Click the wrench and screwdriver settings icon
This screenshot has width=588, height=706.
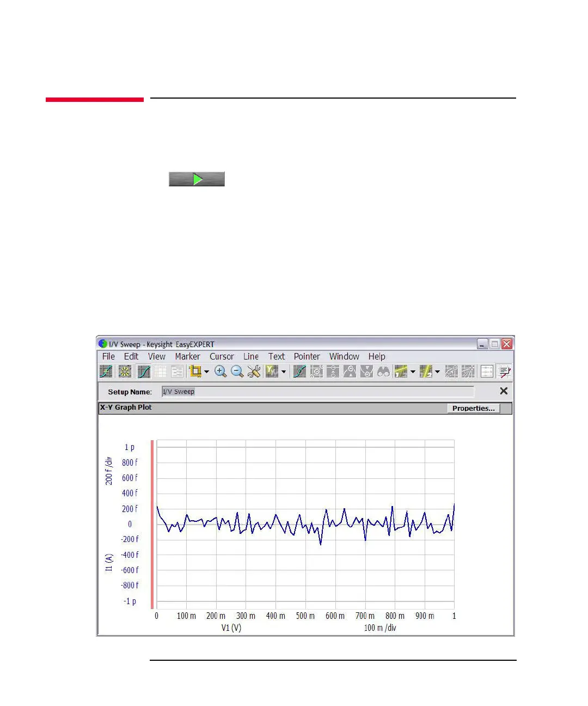coord(254,372)
